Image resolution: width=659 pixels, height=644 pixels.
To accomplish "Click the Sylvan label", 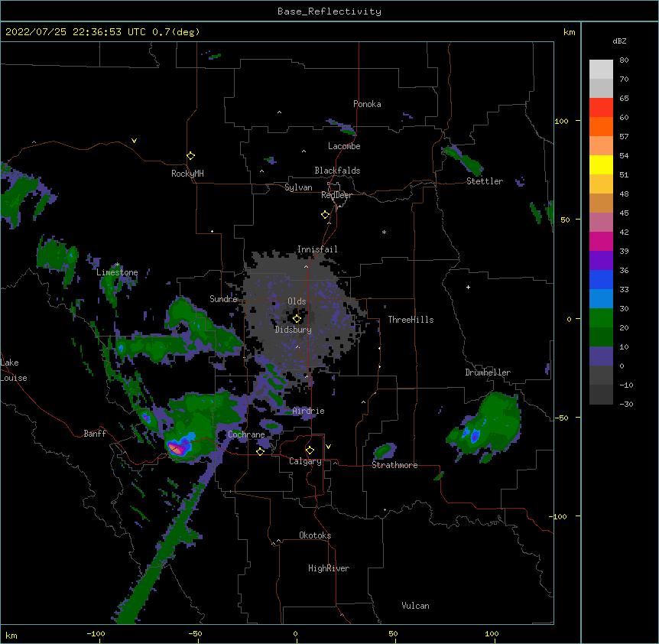I will click(298, 187).
